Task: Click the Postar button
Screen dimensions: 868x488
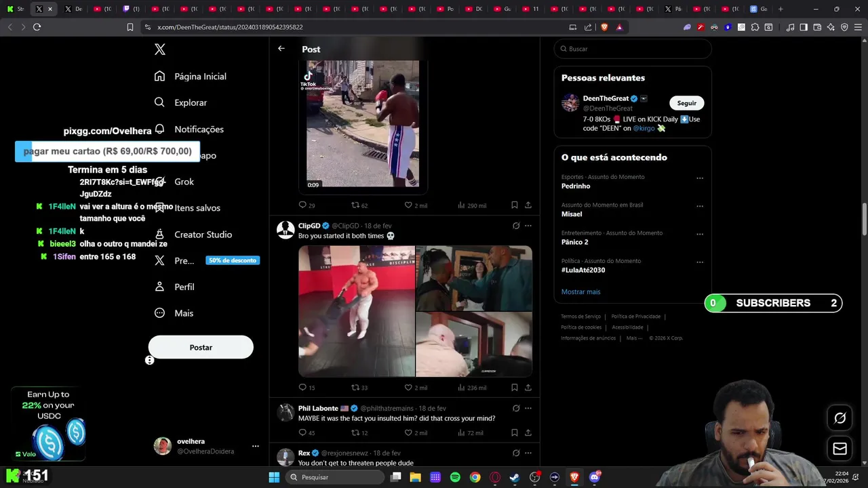Action: (201, 348)
